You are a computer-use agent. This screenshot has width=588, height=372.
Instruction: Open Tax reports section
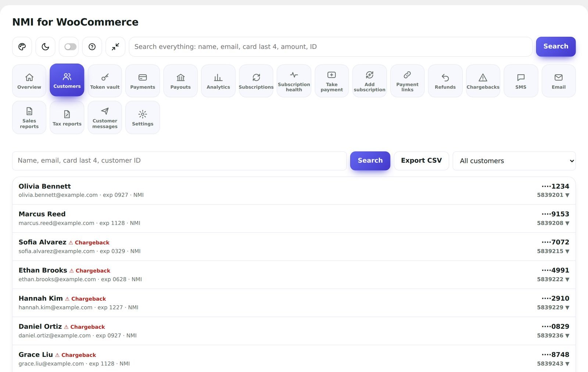(67, 118)
